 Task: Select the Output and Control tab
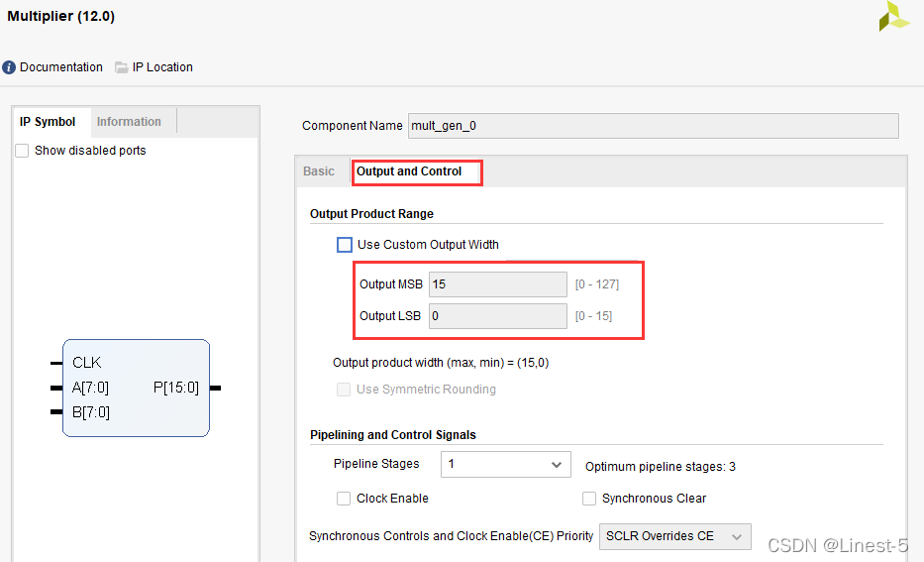(x=409, y=171)
